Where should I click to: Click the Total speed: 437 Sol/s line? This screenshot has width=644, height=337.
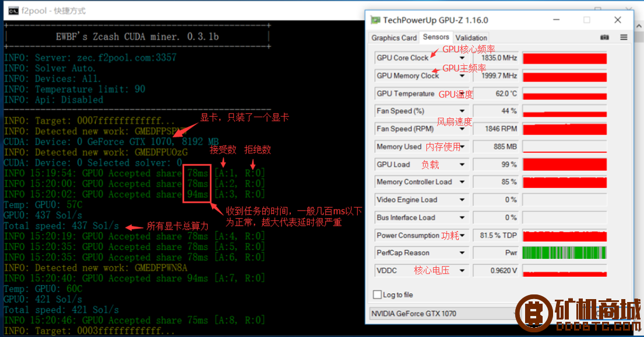pos(61,226)
